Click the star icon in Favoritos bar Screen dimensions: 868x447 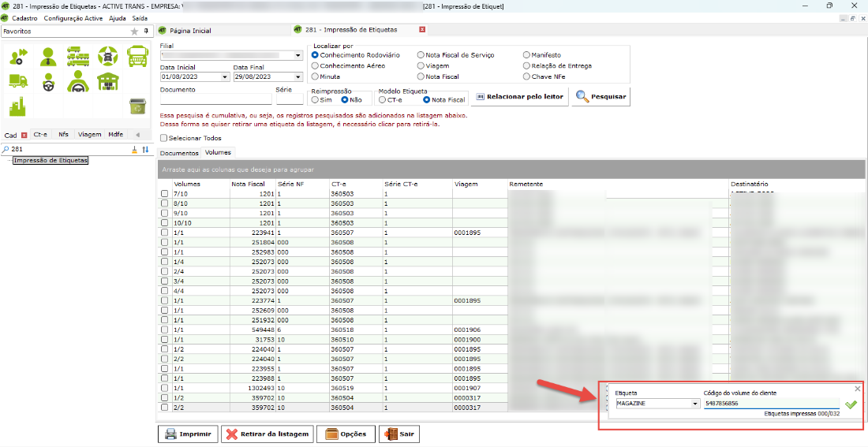point(134,32)
